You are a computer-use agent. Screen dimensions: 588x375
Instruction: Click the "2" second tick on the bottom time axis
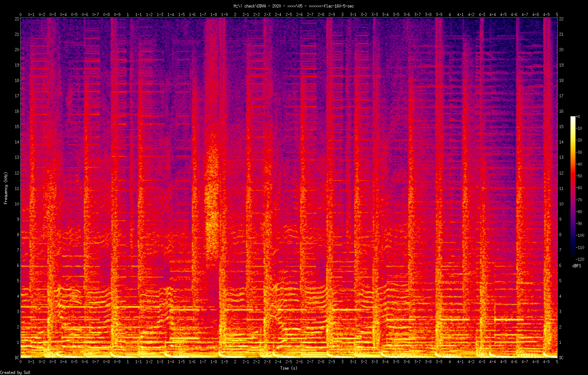tap(235, 362)
